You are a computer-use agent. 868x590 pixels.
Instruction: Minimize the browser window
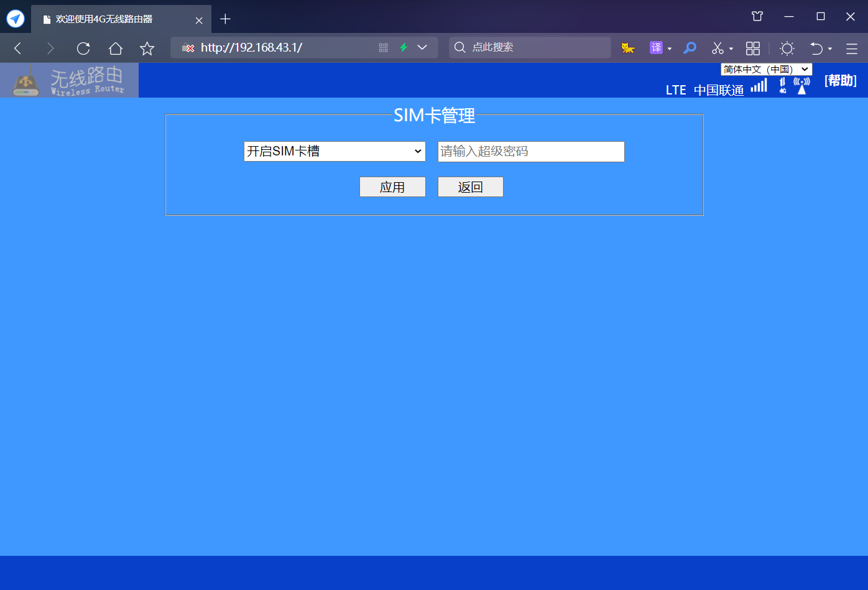(789, 17)
